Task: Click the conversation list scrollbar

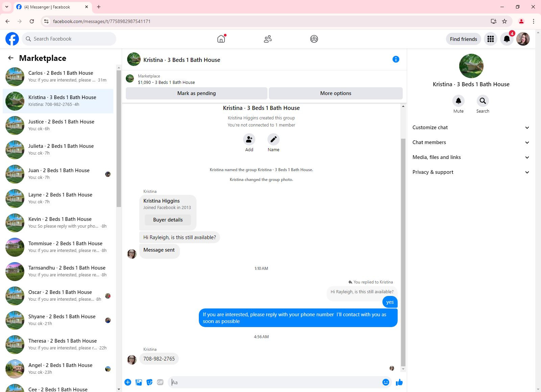Action: click(119, 139)
